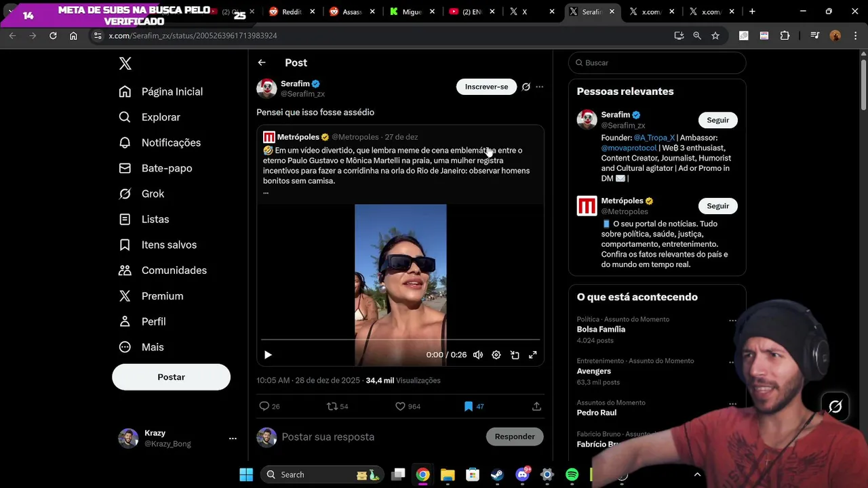Click the Buscar search field
This screenshot has height=488, width=868.
tap(657, 62)
